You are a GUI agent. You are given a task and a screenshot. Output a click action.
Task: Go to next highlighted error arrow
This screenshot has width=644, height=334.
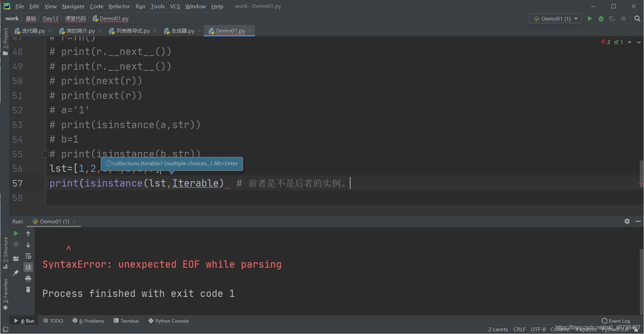click(x=639, y=42)
